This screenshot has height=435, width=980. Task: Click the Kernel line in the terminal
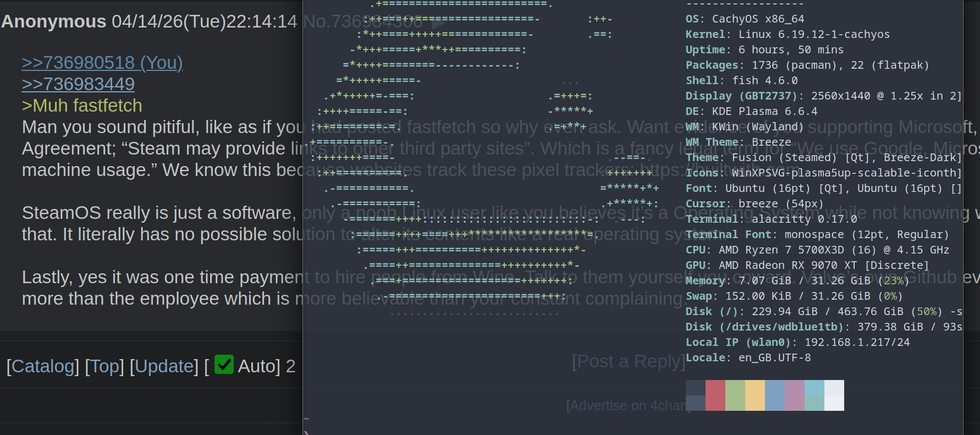pyautogui.click(x=788, y=35)
